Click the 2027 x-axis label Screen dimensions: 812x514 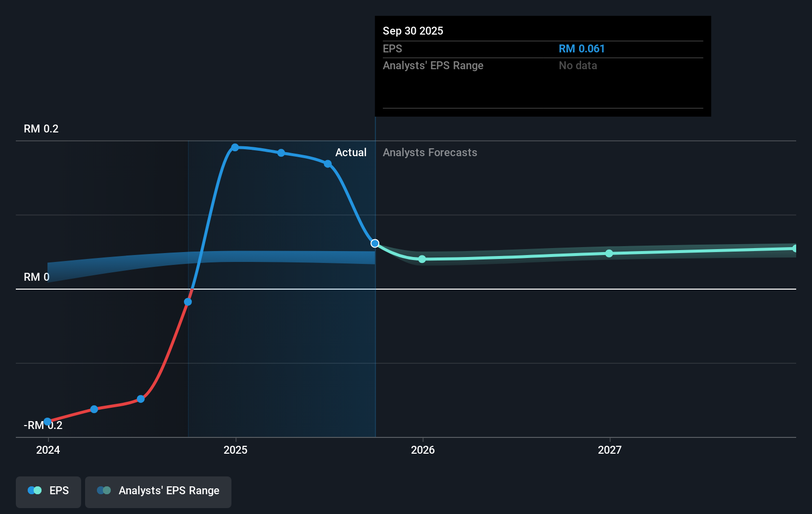coord(610,450)
